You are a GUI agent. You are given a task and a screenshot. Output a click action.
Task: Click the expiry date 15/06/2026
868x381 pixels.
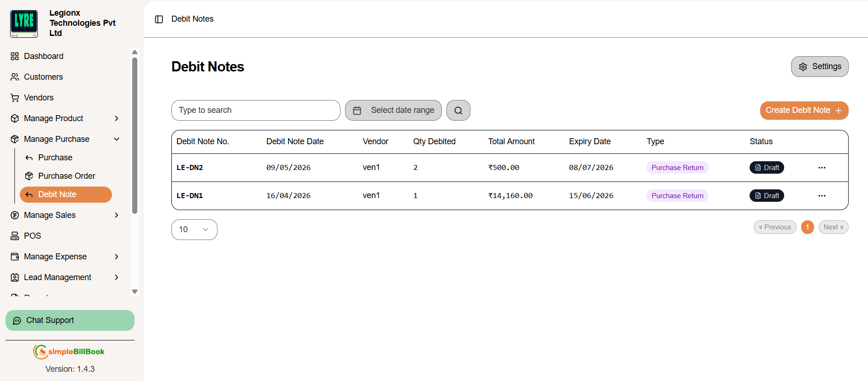click(x=591, y=196)
